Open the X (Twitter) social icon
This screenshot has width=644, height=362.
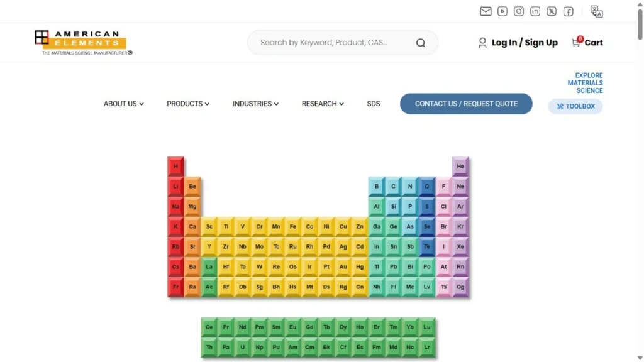(x=552, y=11)
